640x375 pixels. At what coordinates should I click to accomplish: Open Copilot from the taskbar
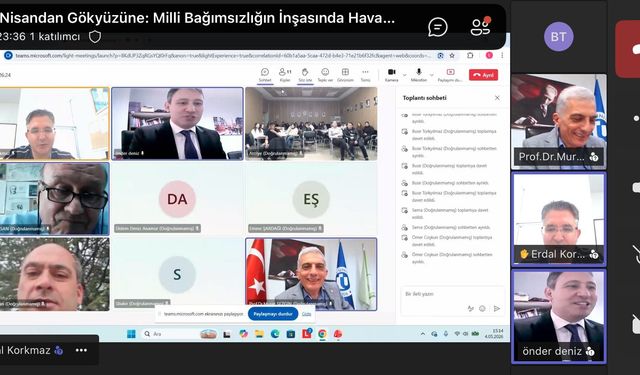[x=244, y=334]
